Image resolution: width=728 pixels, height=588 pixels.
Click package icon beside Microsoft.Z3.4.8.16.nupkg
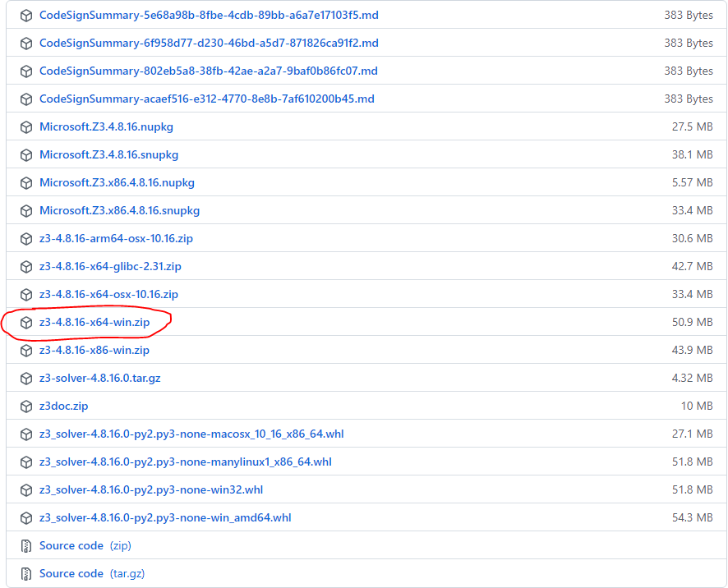click(26, 126)
